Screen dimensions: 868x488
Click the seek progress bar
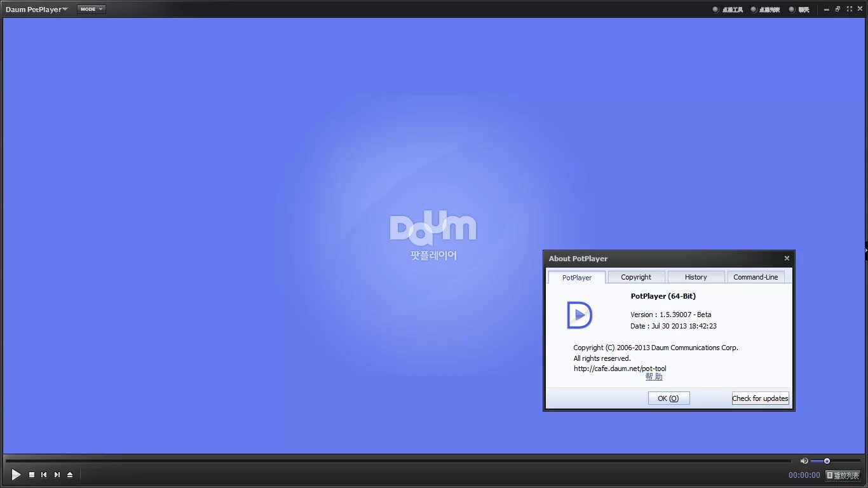(x=398, y=461)
